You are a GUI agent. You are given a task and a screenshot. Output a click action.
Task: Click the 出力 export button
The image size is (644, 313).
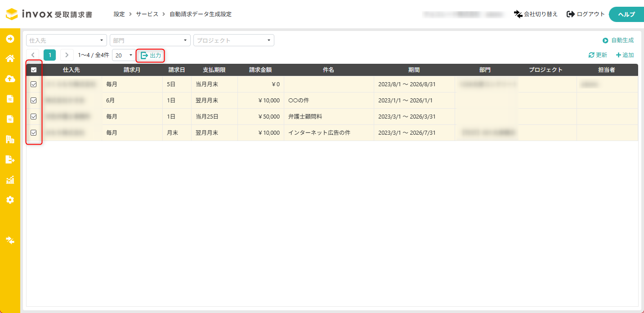coord(151,55)
